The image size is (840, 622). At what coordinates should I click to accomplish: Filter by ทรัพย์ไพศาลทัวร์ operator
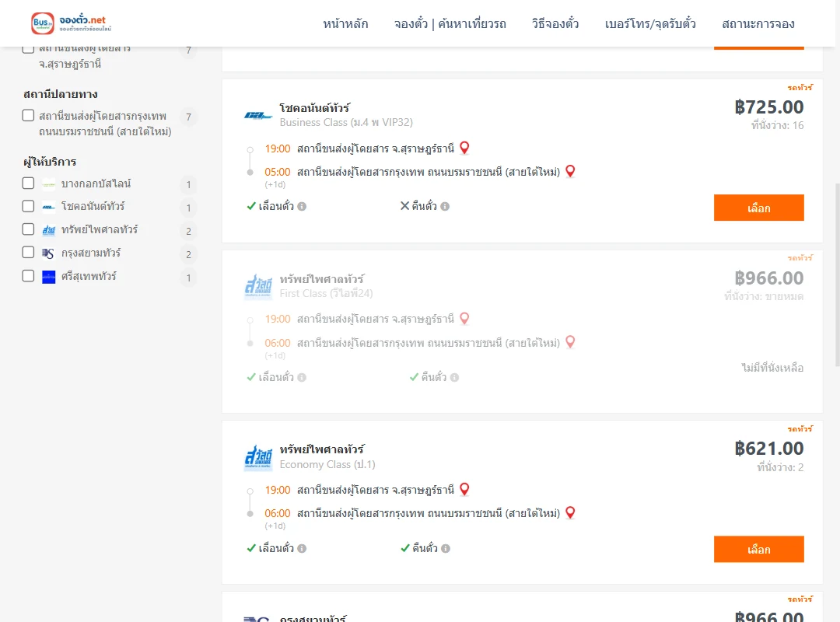click(x=29, y=229)
